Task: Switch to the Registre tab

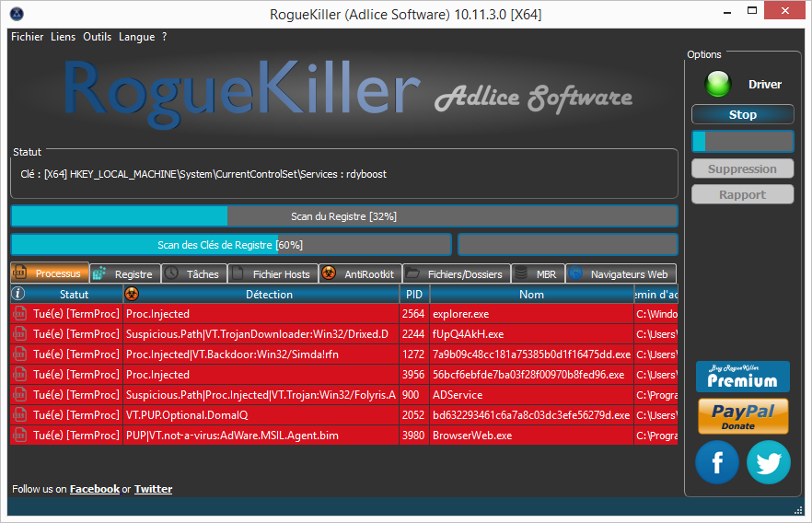Action: point(125,273)
